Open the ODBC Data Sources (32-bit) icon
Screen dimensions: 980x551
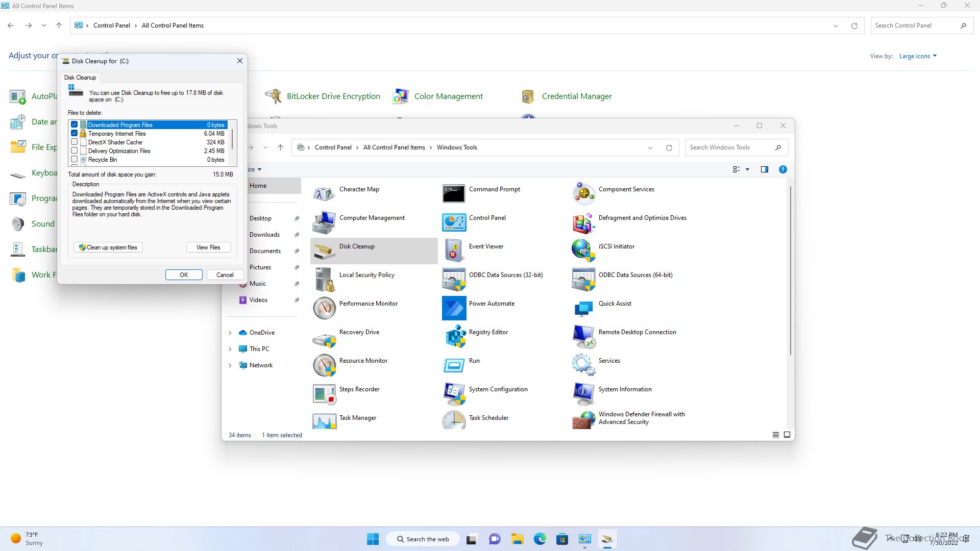tap(454, 279)
